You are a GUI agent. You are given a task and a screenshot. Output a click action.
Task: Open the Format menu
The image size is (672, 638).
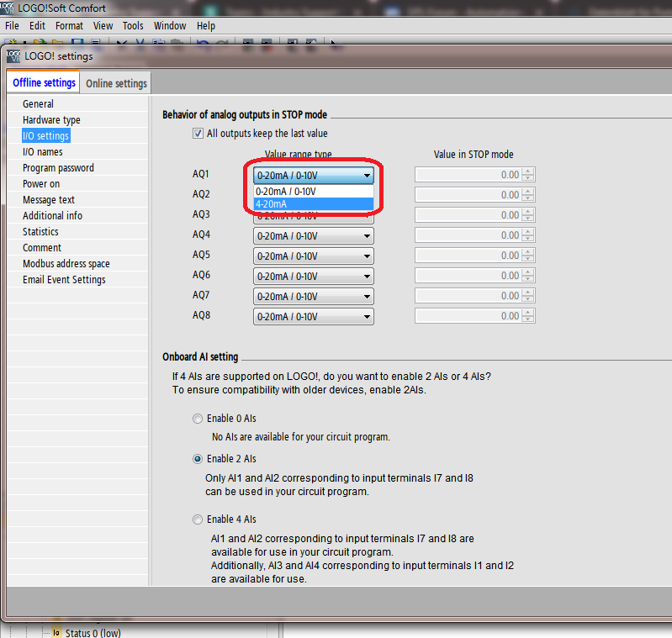point(69,26)
